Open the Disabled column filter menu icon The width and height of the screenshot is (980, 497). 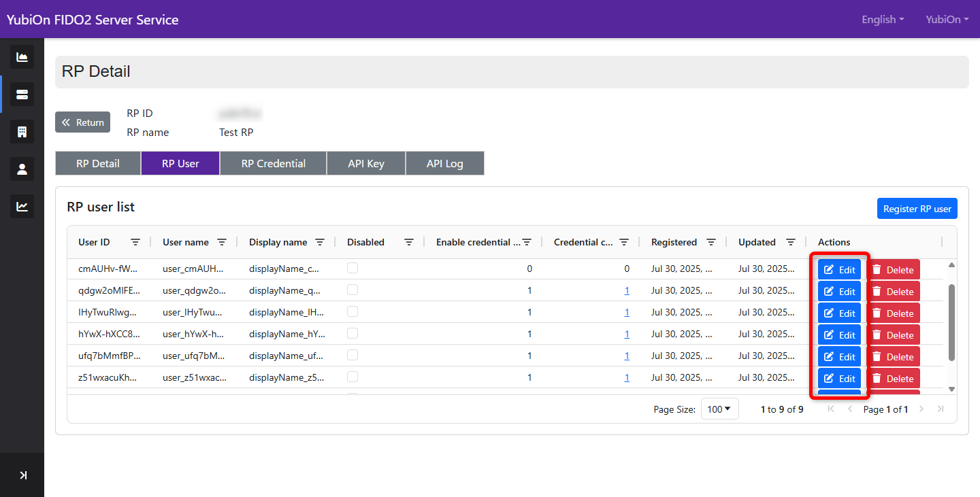[x=409, y=242]
